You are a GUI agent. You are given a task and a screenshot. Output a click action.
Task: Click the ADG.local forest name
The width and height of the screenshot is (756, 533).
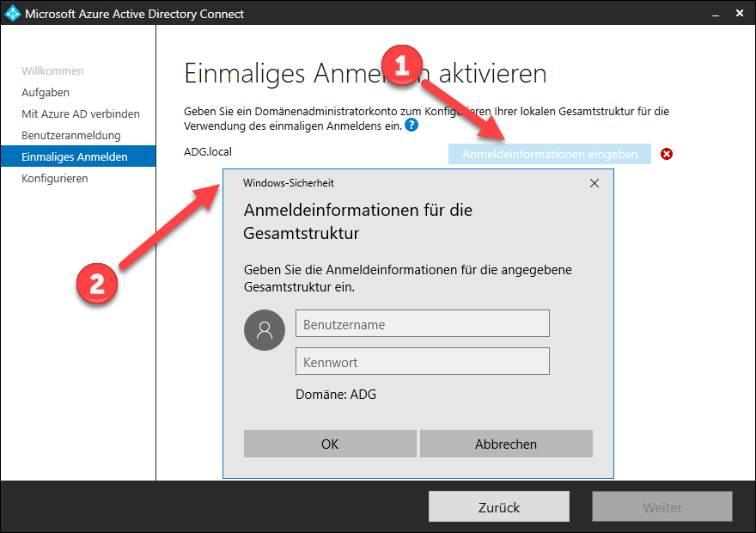click(x=208, y=152)
